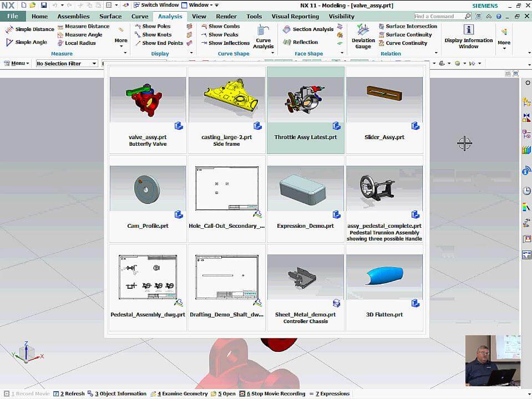532x399 pixels.
Task: Expand the Relation group options arrow
Action: coord(436,53)
